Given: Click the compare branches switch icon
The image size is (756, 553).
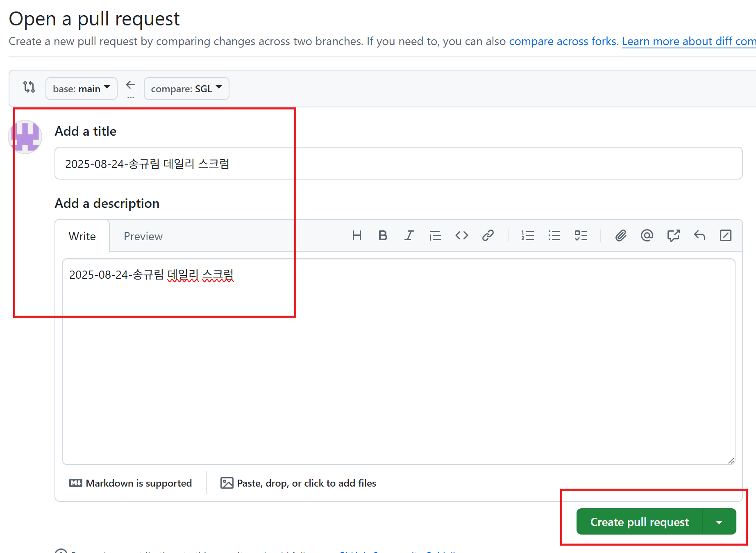Looking at the screenshot, I should click(29, 87).
